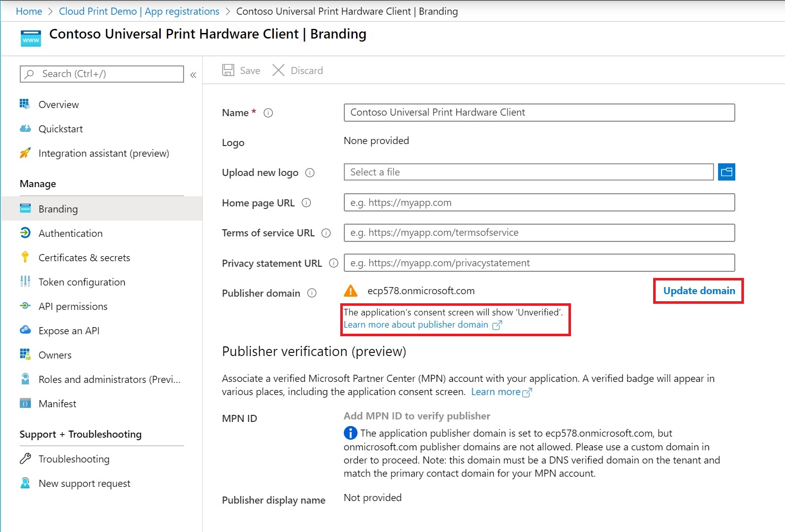
Task: Click the warning triangle next to publisher domain
Action: [350, 291]
